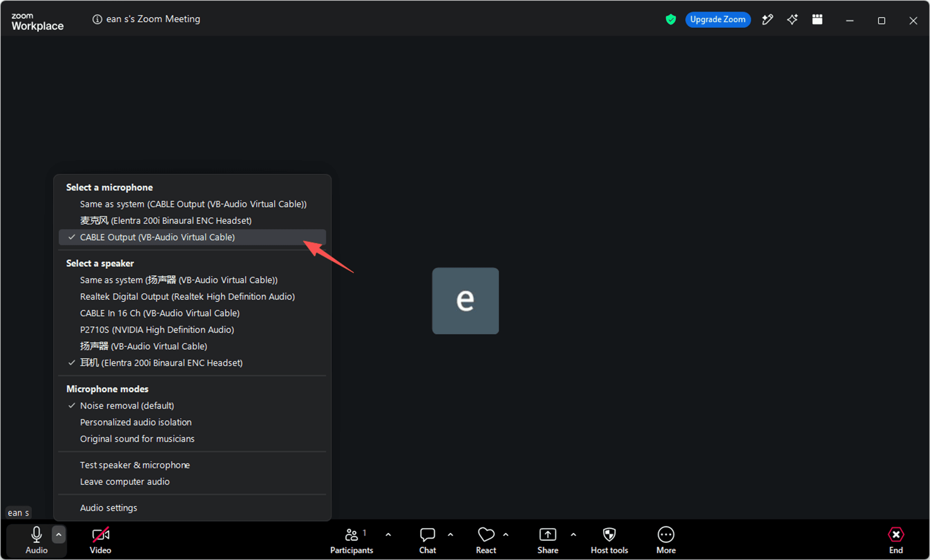Open Test speaker & microphone

pyautogui.click(x=192, y=465)
